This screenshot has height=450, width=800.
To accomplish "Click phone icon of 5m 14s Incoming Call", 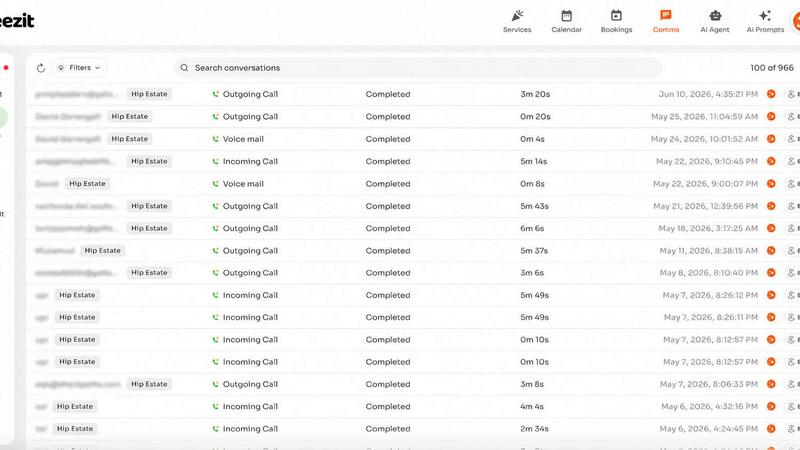I will (x=215, y=161).
